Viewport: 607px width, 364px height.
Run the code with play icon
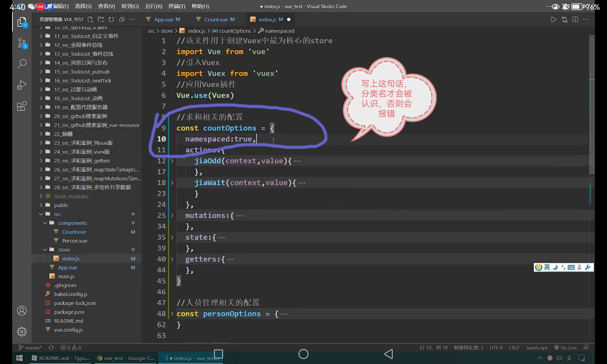click(x=554, y=19)
